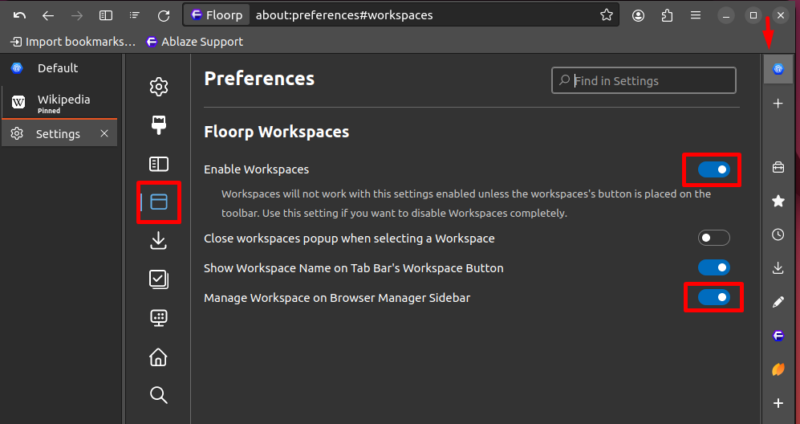Image resolution: width=800 pixels, height=424 pixels.
Task: Open the hamburger application menu
Action: click(695, 16)
